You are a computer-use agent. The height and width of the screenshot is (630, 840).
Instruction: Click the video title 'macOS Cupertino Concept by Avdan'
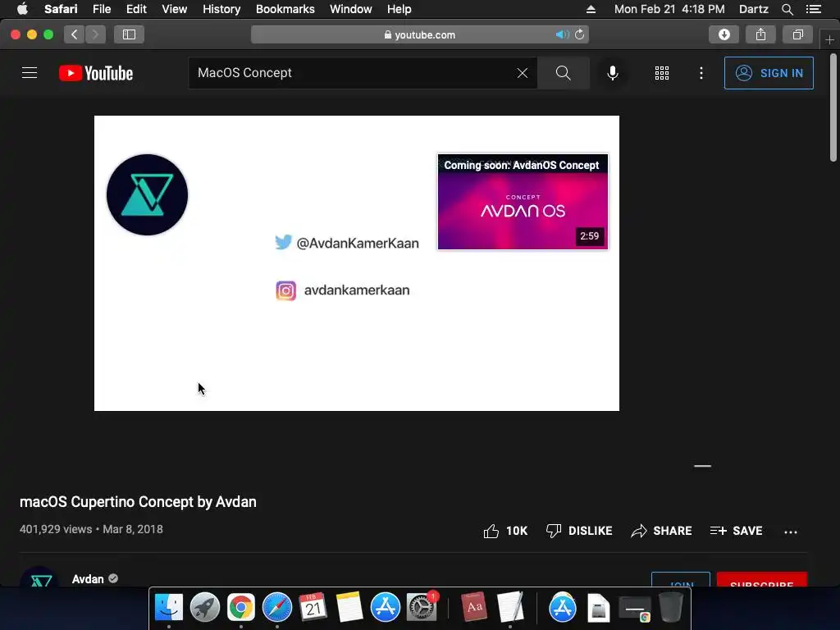pyautogui.click(x=138, y=502)
